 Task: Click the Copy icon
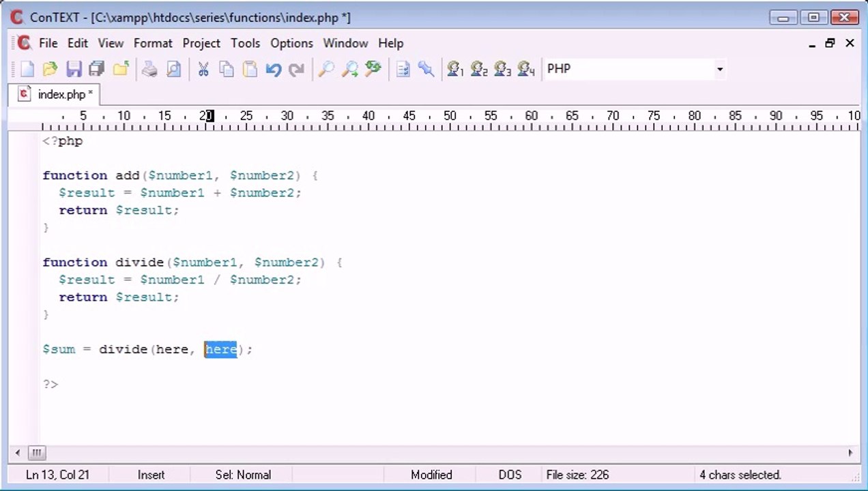point(227,69)
